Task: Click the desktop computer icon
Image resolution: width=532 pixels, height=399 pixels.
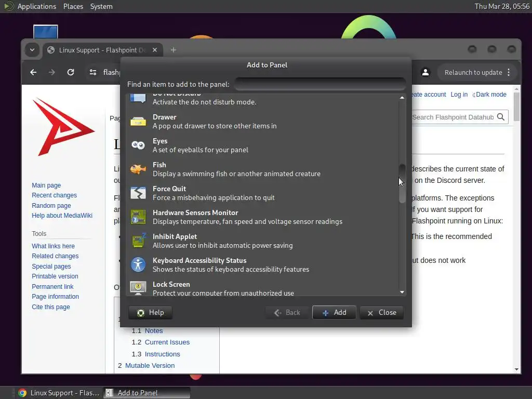Action: [x=46, y=32]
